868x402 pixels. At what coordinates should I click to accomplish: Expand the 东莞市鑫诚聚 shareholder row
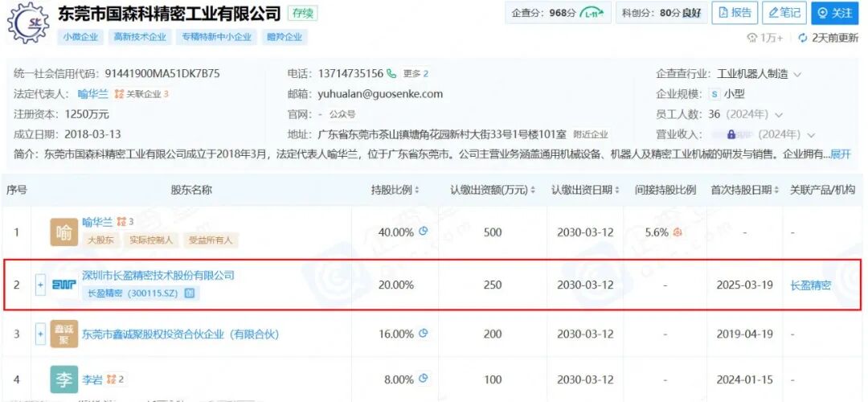point(41,334)
